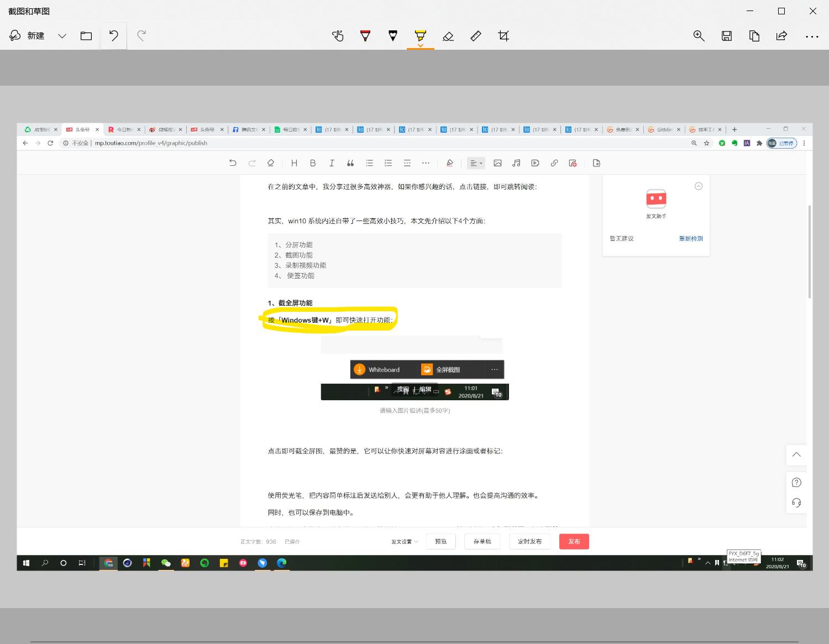Screen dimensions: 829x644
Task: Select the touch writing tool
Action: pos(338,36)
